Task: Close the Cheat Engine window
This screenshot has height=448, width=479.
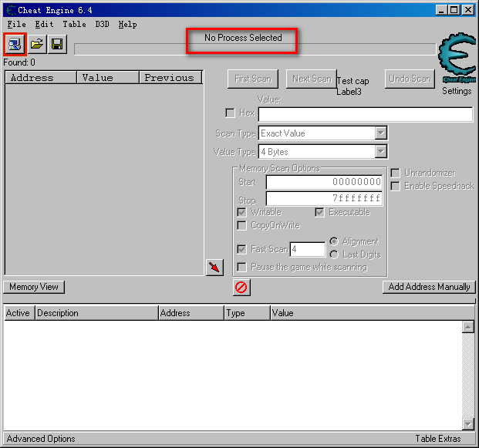Action: click(468, 10)
